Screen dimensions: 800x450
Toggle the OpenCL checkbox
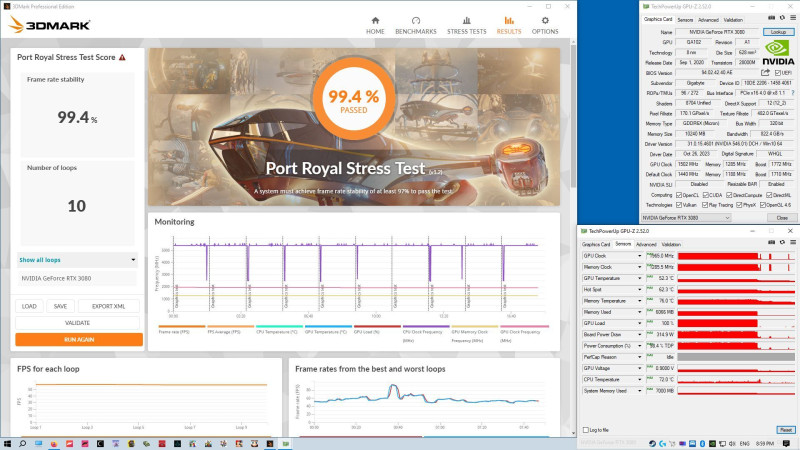click(x=679, y=195)
